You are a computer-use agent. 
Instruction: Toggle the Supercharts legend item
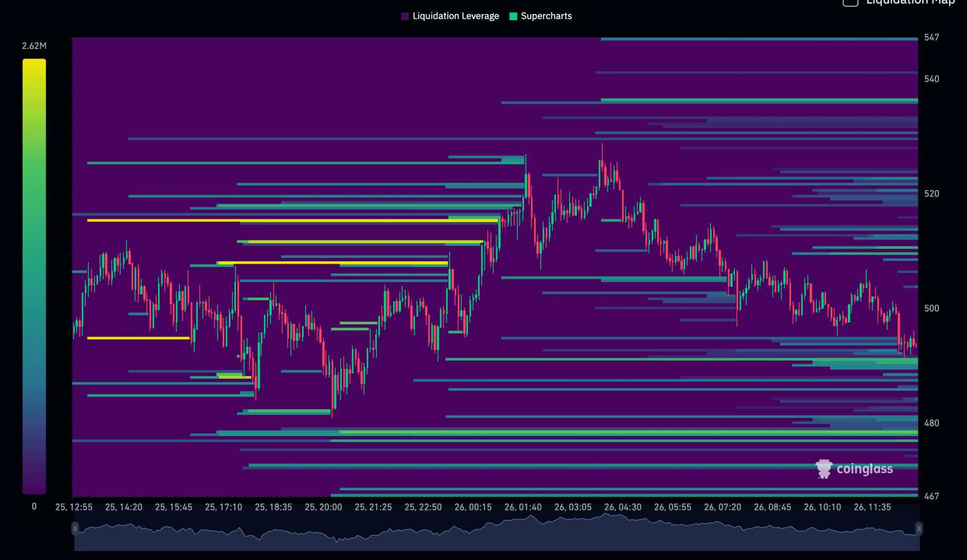(546, 16)
